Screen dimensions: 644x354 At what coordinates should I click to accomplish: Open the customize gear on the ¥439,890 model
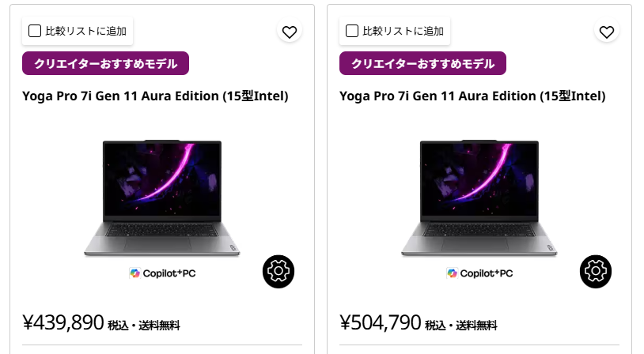(278, 272)
